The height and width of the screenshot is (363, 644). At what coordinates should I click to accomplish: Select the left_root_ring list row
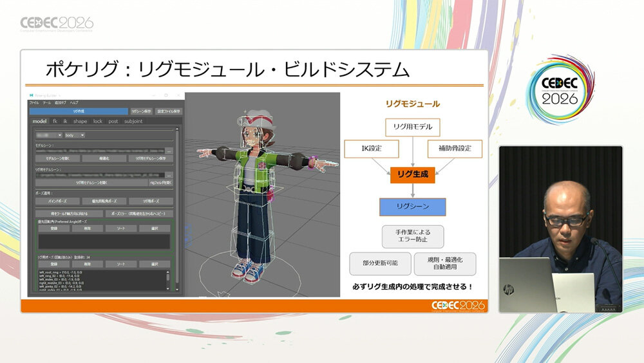tap(61, 272)
